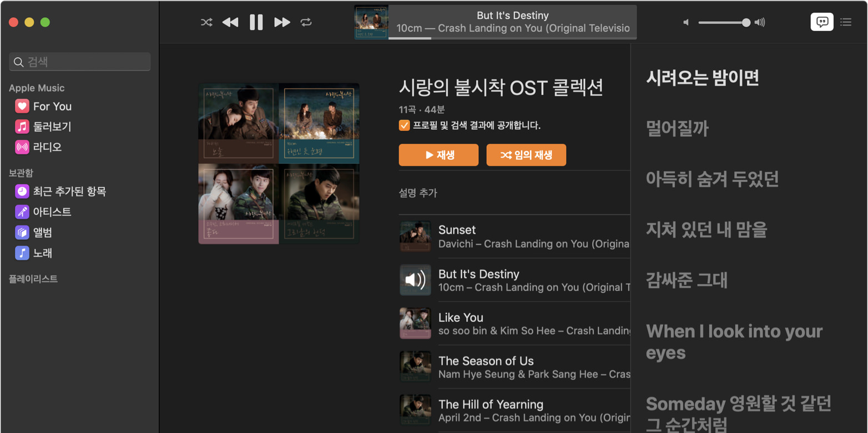Jump to lyric line 지쳐 있던 내 맘을

tap(706, 229)
